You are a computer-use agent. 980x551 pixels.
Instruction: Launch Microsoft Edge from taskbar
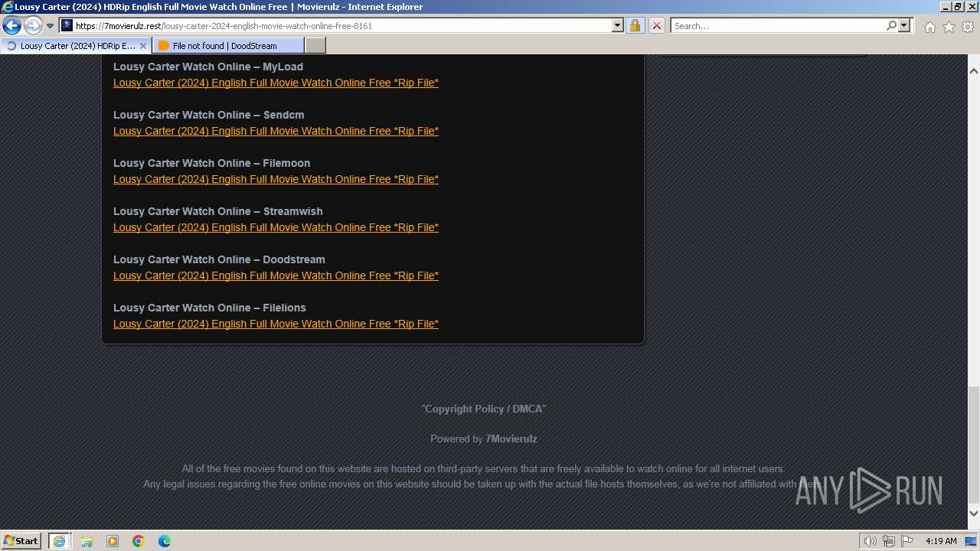pyautogui.click(x=165, y=541)
